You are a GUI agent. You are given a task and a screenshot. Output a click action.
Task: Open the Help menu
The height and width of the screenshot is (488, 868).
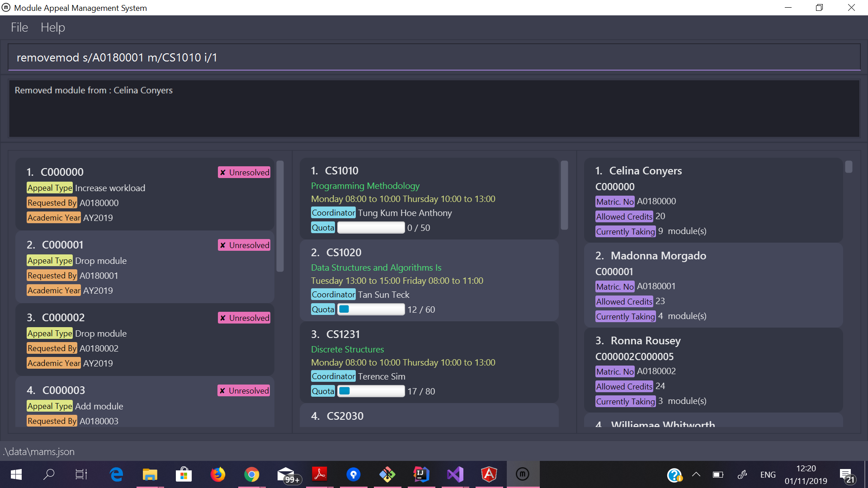click(53, 28)
